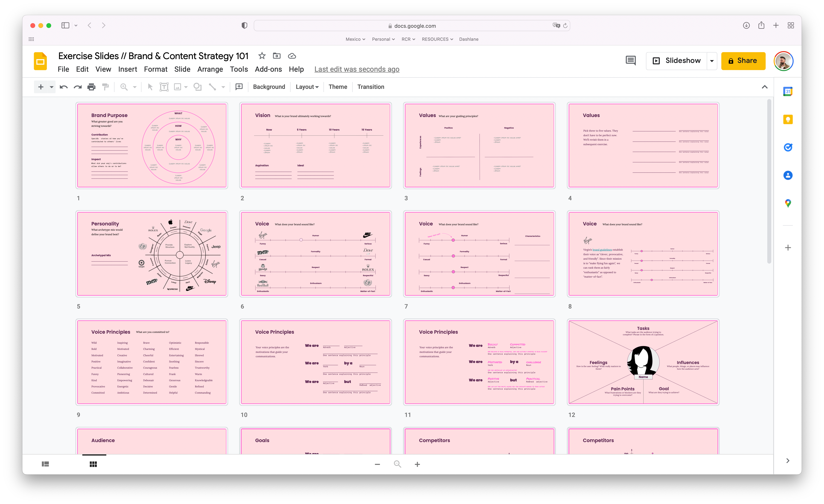Select the cursor select tool

pyautogui.click(x=150, y=87)
